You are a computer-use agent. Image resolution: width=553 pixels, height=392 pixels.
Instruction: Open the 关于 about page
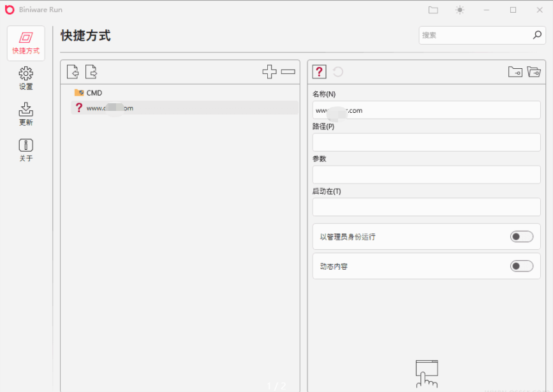(x=26, y=150)
